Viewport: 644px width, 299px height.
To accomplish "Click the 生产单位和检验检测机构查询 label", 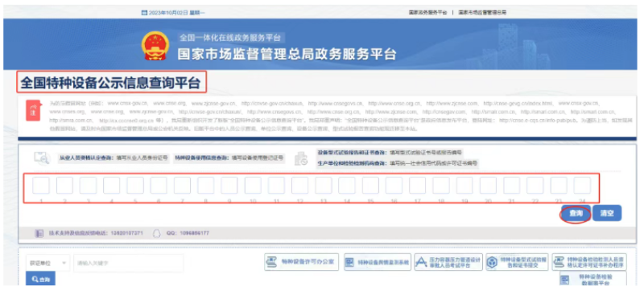I will 352,163.
